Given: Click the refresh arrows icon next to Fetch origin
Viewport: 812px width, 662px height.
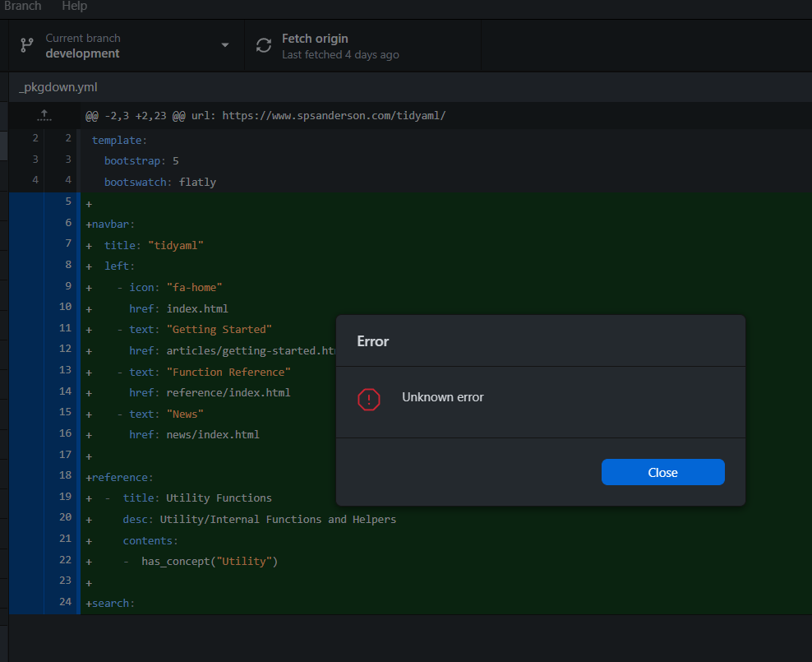Looking at the screenshot, I should coord(263,45).
